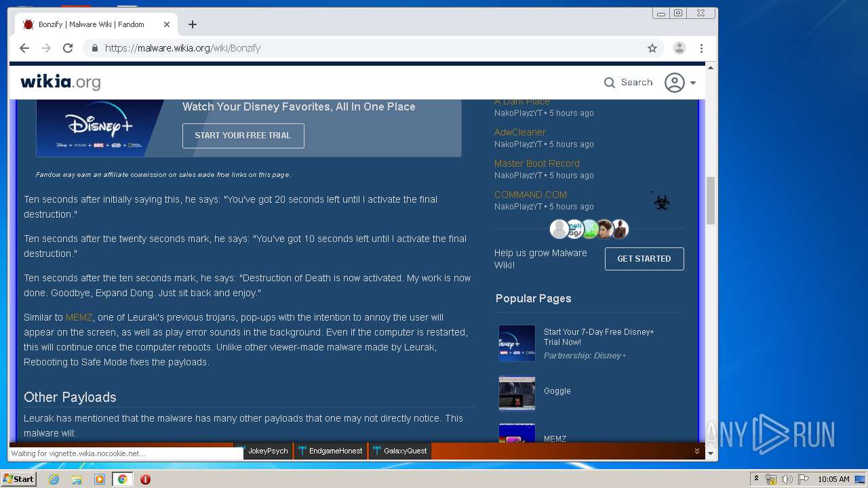
Task: Open the Goggle popular page link
Action: pos(557,391)
